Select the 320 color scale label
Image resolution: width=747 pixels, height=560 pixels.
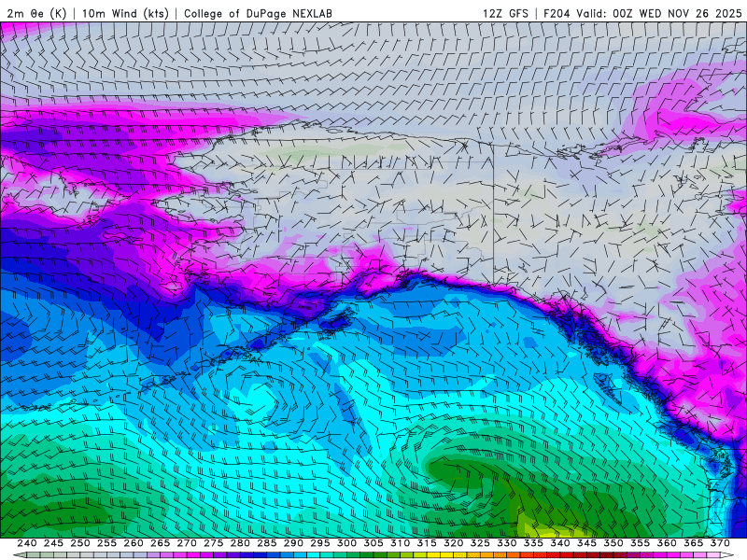(x=454, y=543)
